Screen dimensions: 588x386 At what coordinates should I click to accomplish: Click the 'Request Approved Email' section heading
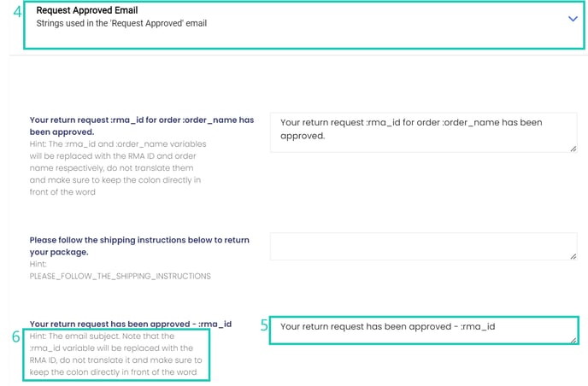(87, 10)
